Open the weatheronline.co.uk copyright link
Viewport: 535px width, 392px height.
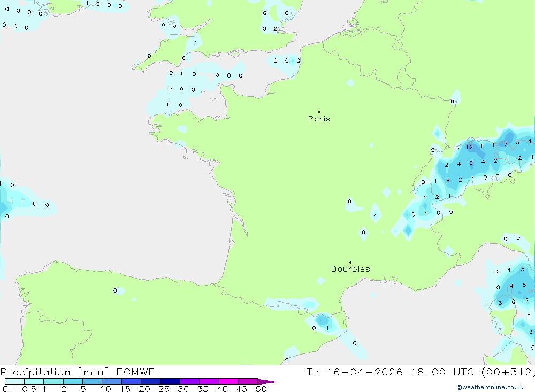click(490, 387)
